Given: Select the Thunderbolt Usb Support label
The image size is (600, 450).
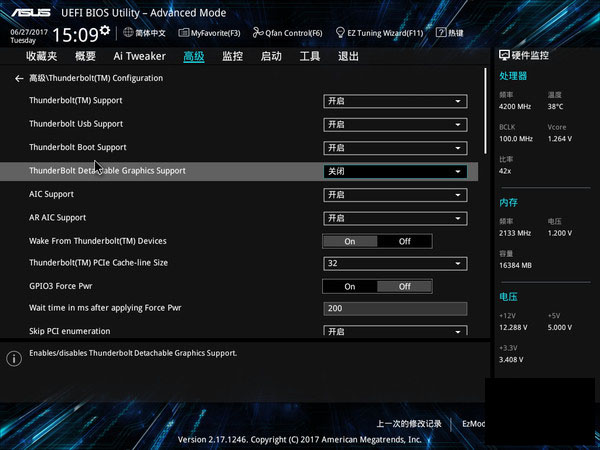Looking at the screenshot, I should pos(76,124).
